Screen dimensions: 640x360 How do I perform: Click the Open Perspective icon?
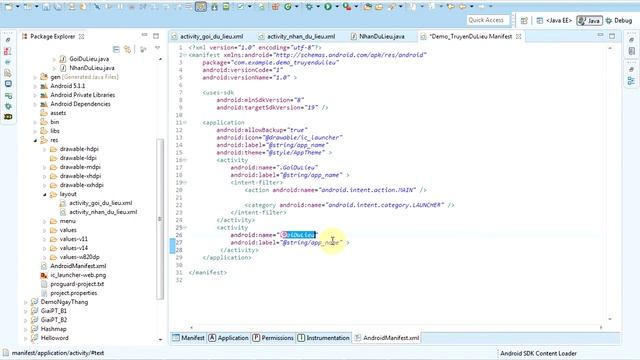point(524,20)
